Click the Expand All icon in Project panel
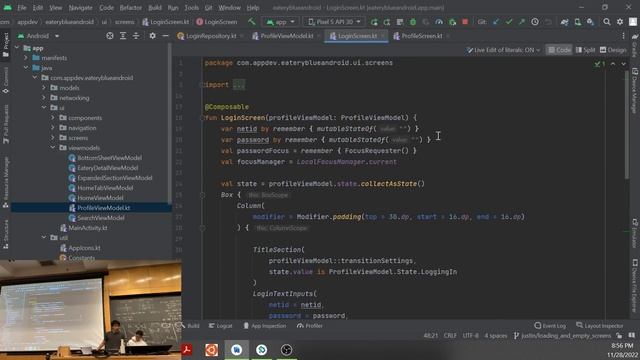The image size is (640, 360). (123, 36)
